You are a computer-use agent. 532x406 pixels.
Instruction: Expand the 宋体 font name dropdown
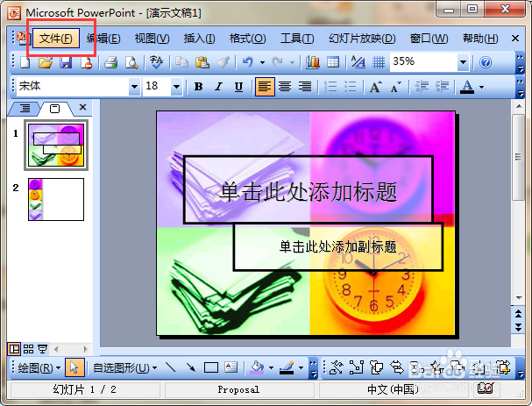coord(134,87)
